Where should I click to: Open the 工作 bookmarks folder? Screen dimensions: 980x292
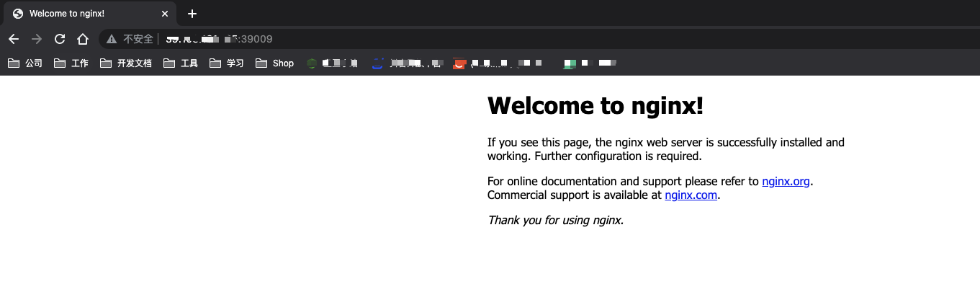point(71,63)
